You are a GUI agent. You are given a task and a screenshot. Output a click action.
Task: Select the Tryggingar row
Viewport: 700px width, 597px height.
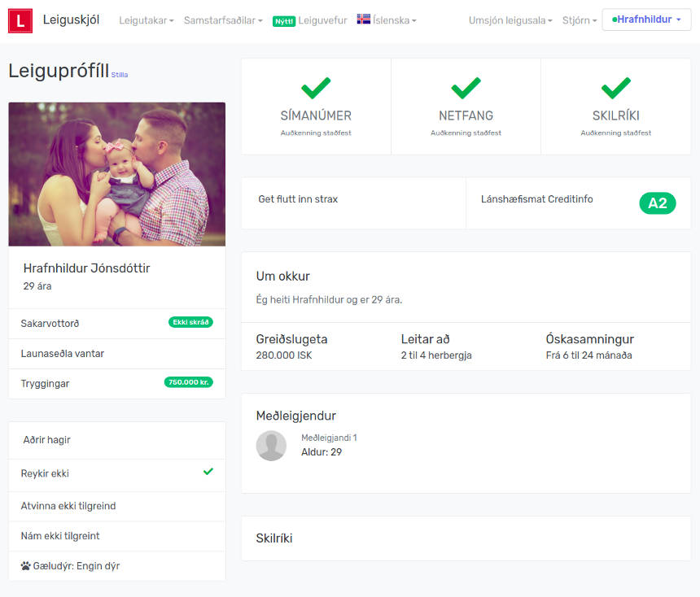[117, 383]
